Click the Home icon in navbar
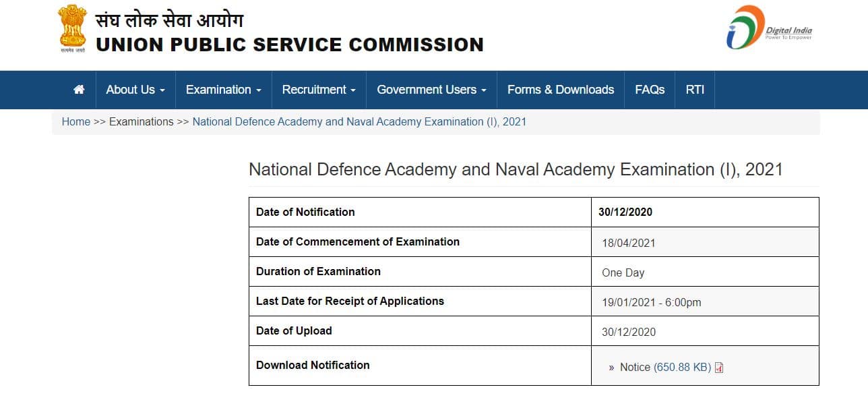The height and width of the screenshot is (404, 868). pyautogui.click(x=79, y=90)
